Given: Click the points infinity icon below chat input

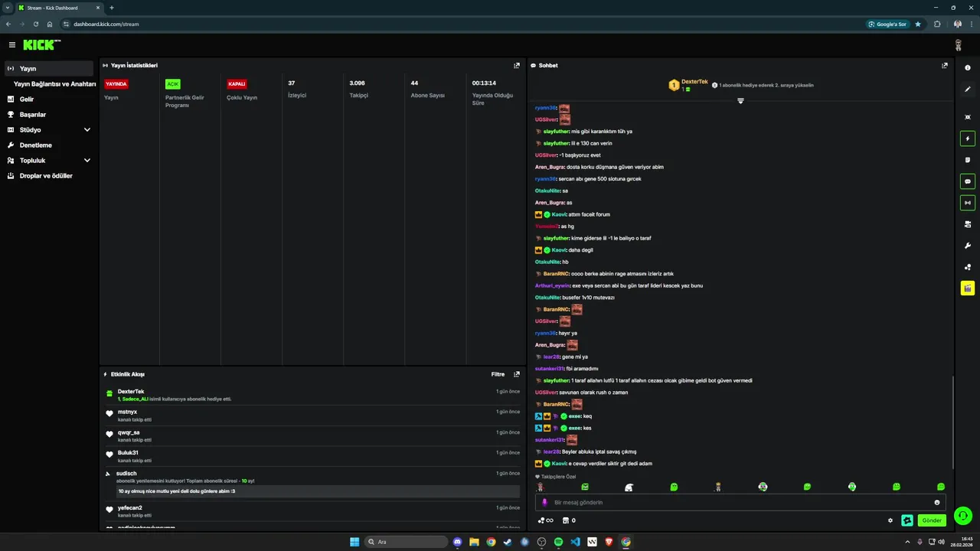Looking at the screenshot, I should (545, 520).
